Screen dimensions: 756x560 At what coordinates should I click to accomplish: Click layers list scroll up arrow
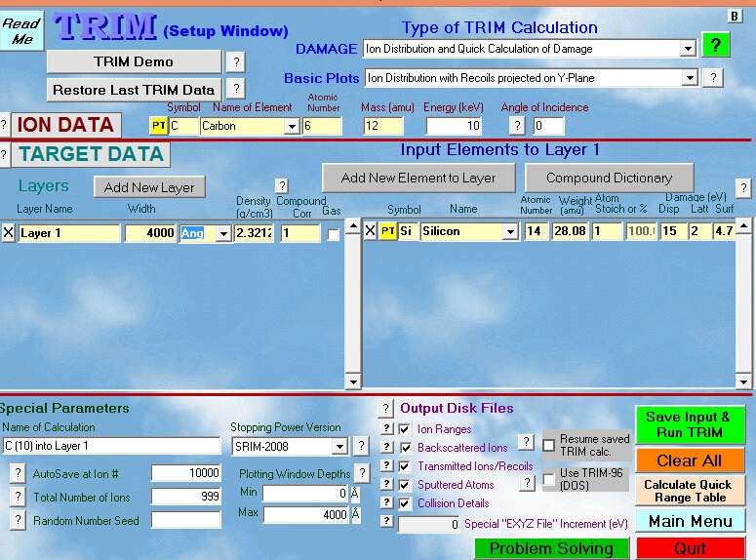(x=353, y=225)
